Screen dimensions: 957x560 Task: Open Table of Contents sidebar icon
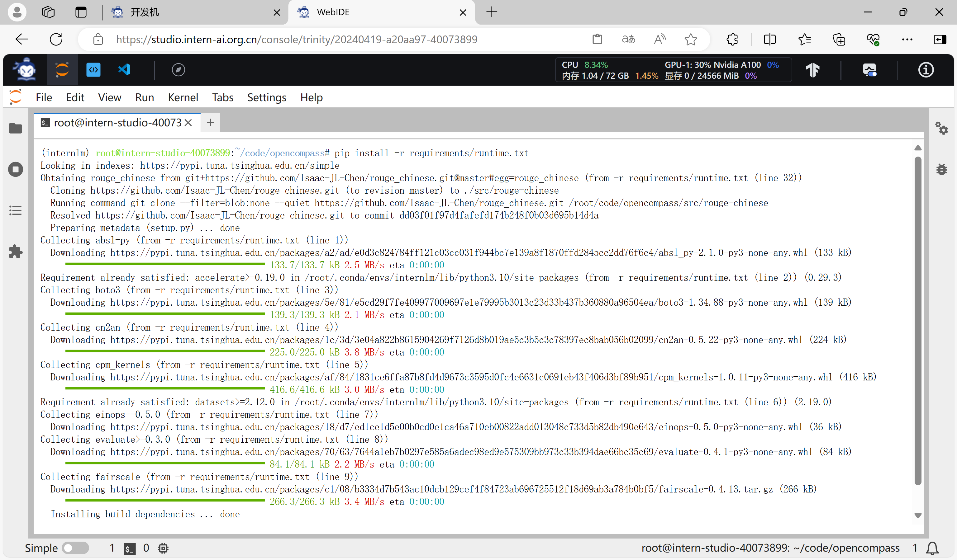coord(16,210)
